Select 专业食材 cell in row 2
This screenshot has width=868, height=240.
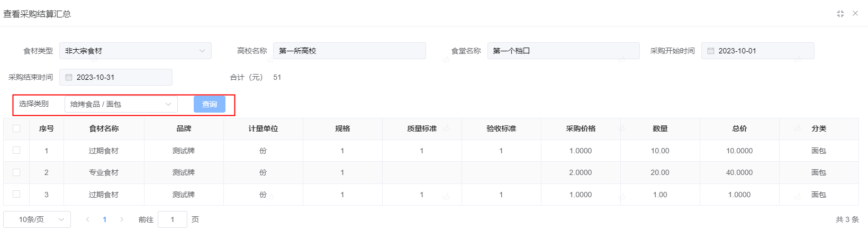pyautogui.click(x=104, y=172)
